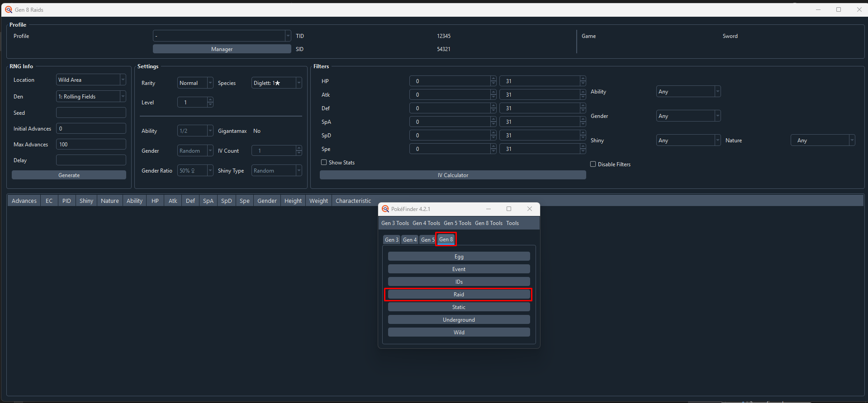This screenshot has width=868, height=403.
Task: Open the Profile dropdown
Action: [222, 36]
